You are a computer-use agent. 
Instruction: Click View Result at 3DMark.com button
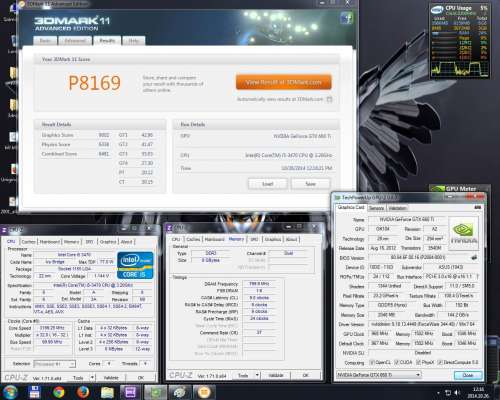tap(284, 82)
